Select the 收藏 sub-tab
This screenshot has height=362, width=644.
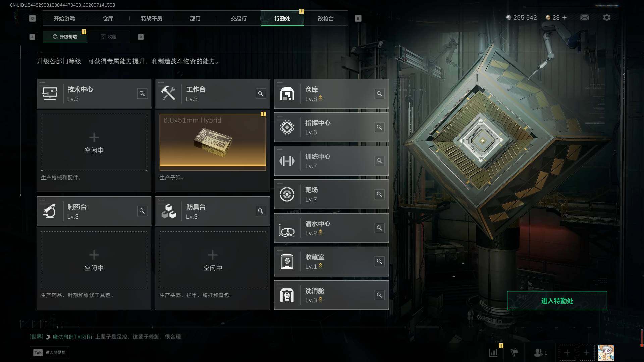click(109, 37)
